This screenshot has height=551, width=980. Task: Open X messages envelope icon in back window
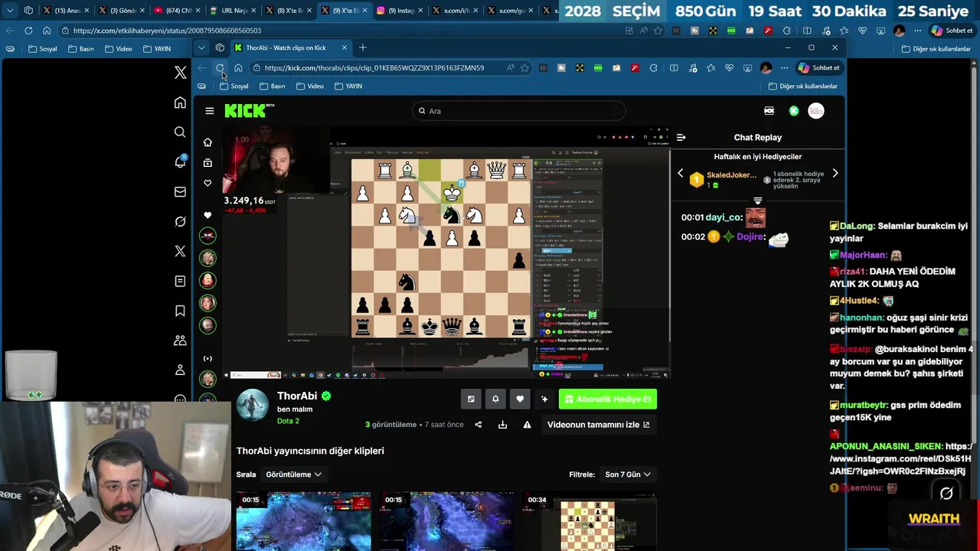point(180,192)
